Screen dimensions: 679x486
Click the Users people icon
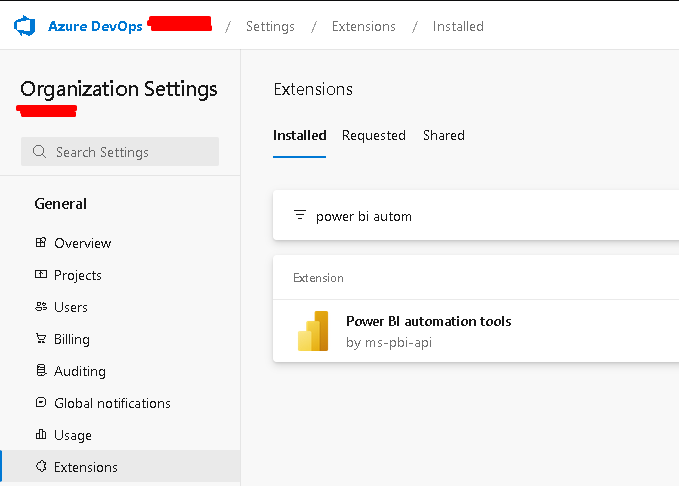pos(41,307)
